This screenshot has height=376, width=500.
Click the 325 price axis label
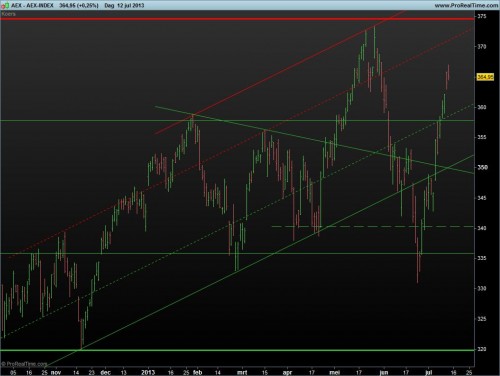(482, 319)
